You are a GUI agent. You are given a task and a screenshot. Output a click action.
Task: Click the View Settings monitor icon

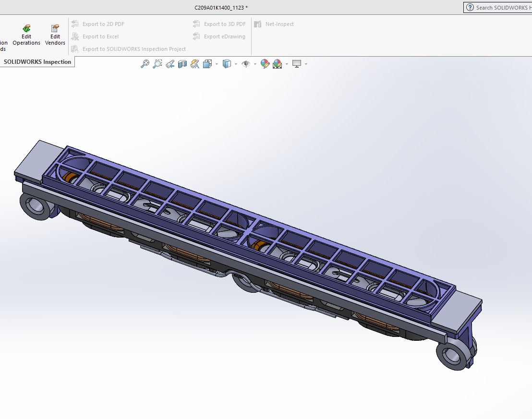coord(297,64)
